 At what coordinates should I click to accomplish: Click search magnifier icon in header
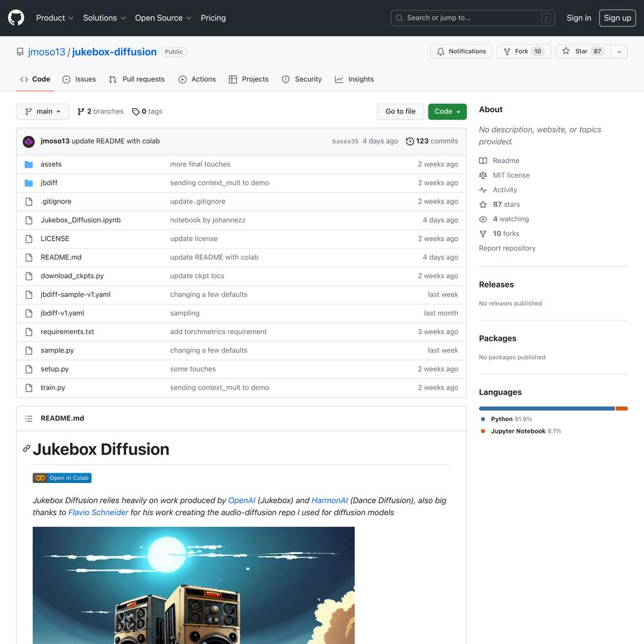pos(399,18)
